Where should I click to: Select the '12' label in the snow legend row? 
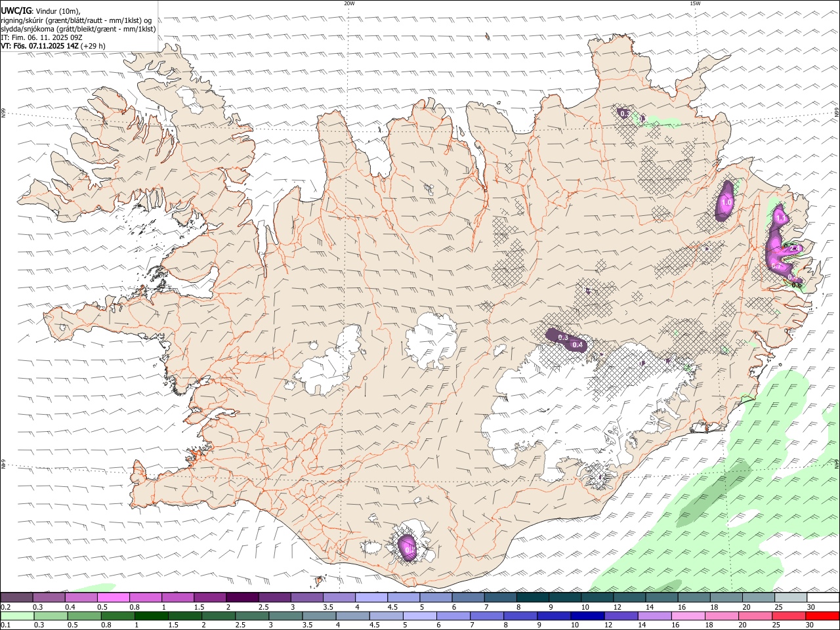coord(618,607)
